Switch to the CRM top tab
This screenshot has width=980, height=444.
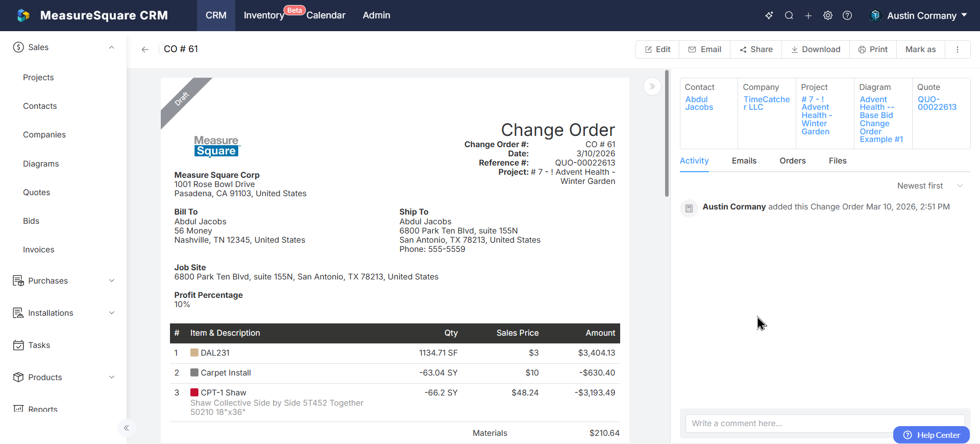[x=216, y=15]
